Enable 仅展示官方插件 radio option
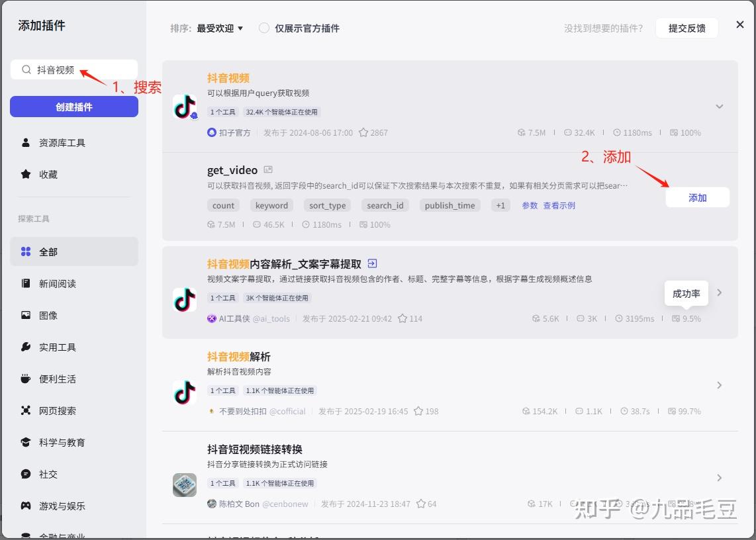This screenshot has height=540, width=756. [x=263, y=28]
